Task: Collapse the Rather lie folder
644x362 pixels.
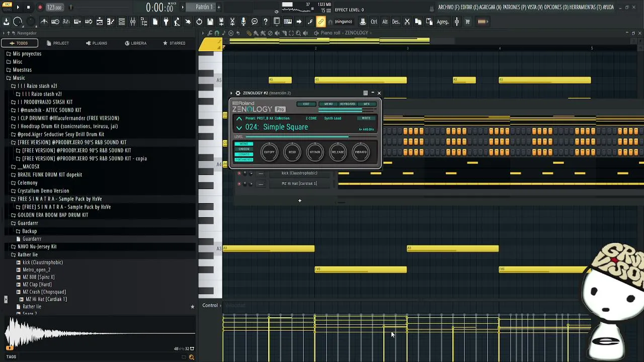Action: coord(25,254)
